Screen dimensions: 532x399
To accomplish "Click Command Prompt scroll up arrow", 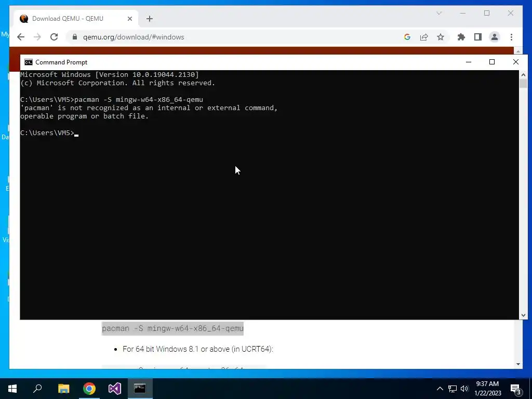I will point(523,75).
